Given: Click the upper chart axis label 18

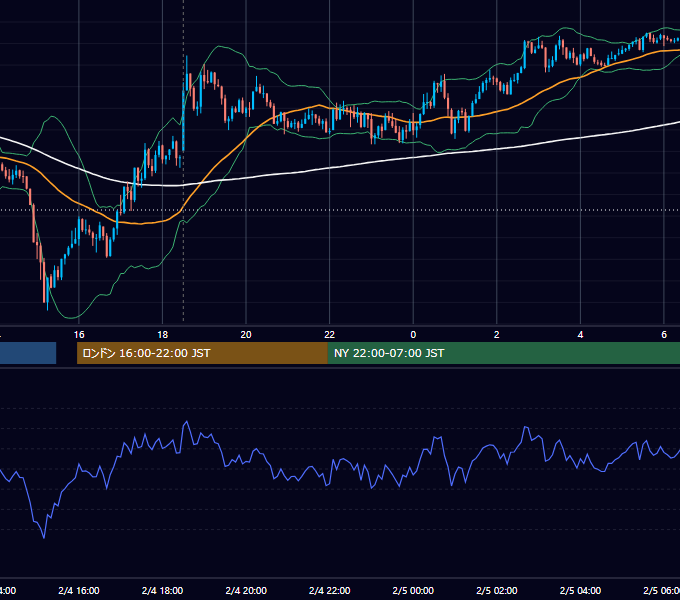Looking at the screenshot, I should [162, 334].
